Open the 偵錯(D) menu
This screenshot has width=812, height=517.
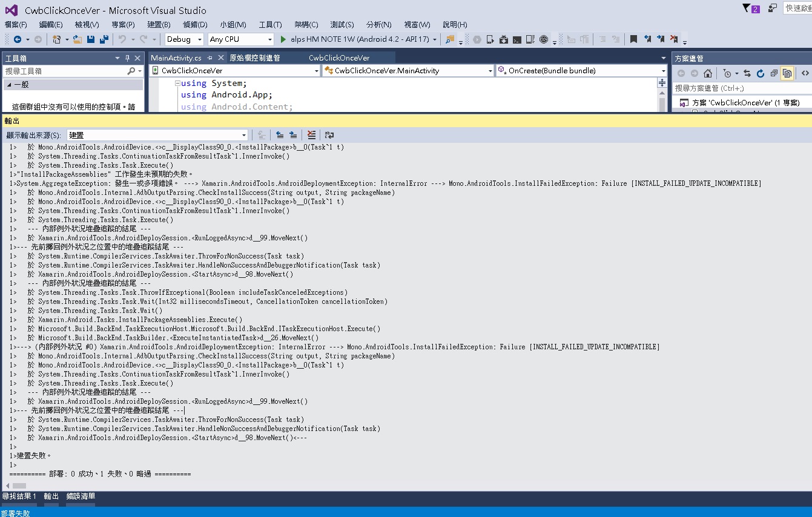coord(195,25)
